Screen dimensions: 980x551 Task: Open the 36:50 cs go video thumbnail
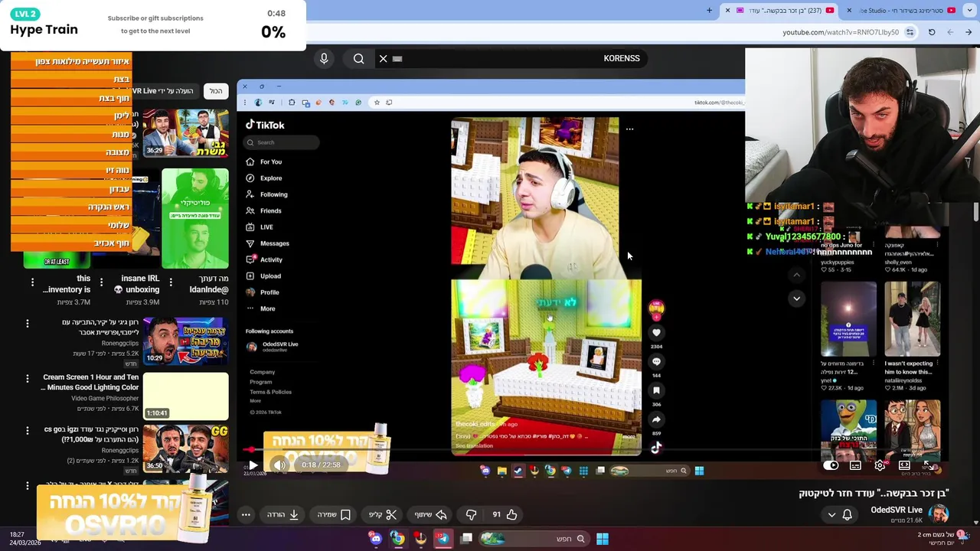click(185, 449)
